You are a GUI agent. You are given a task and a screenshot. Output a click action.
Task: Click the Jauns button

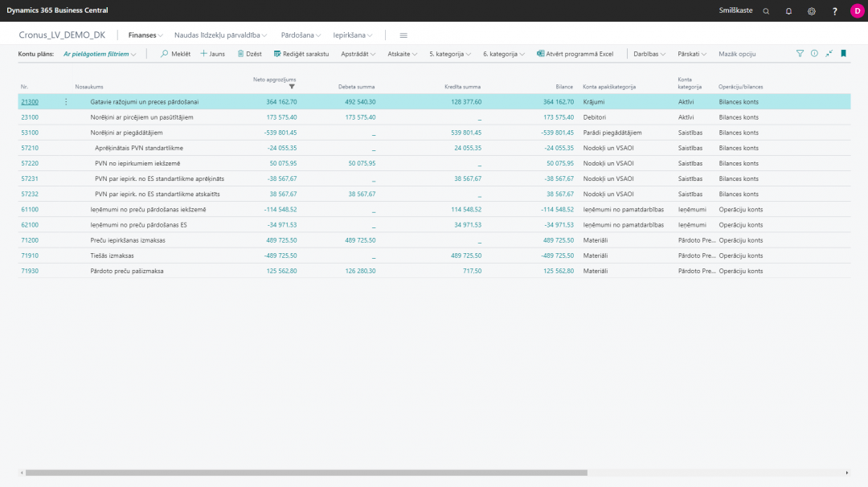point(212,54)
